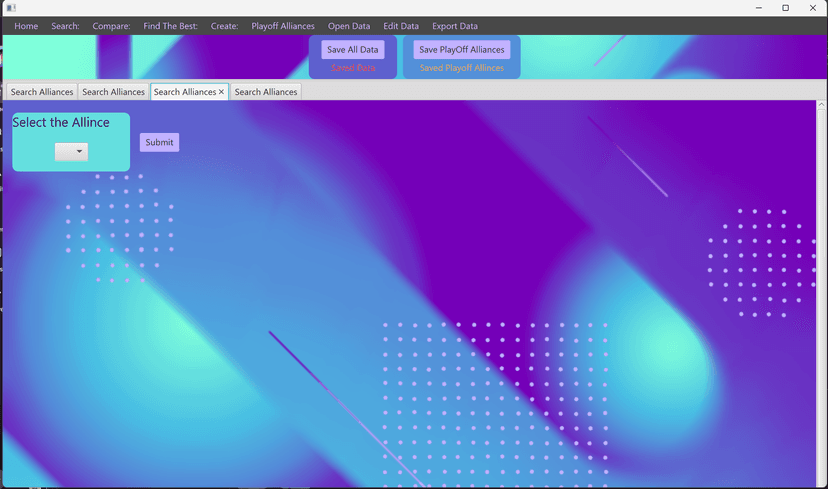The height and width of the screenshot is (489, 828).
Task: Click the Open Data menu item
Action: (x=349, y=26)
